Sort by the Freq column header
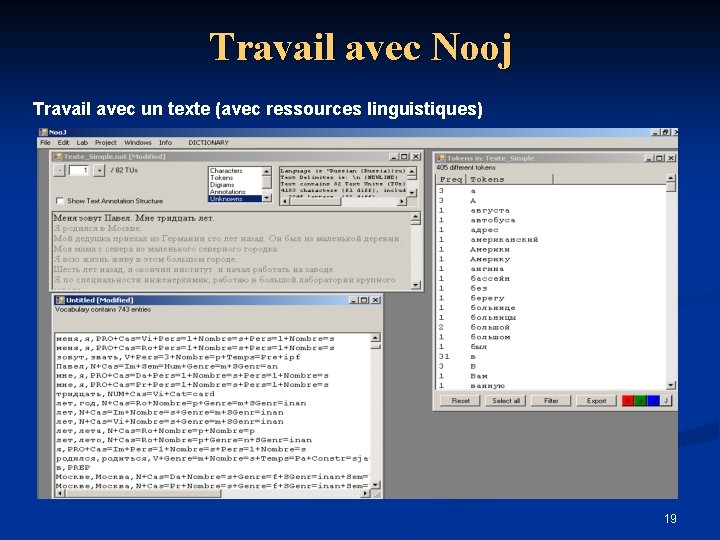 coord(451,179)
